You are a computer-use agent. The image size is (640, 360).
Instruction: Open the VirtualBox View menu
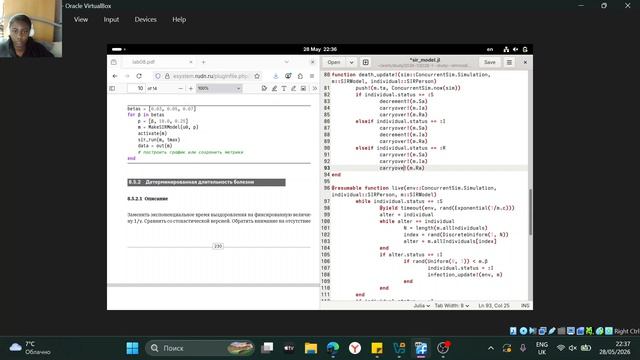[81, 19]
